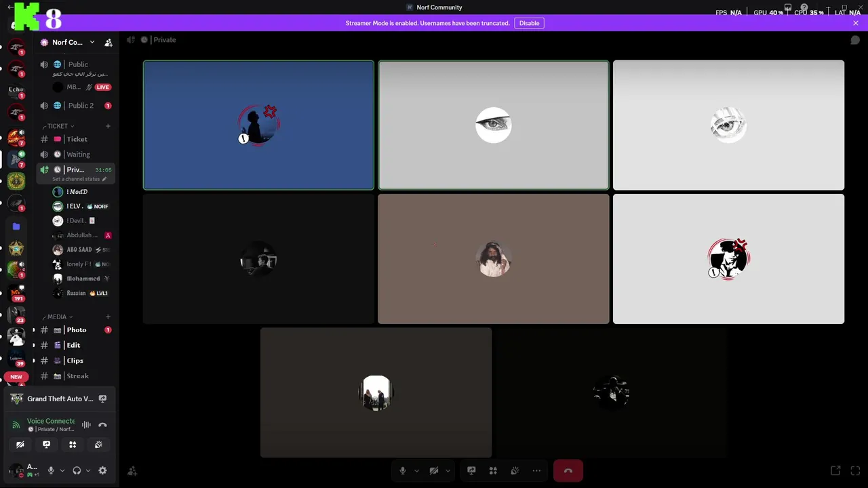
Task: Enter full screen call view
Action: tap(856, 471)
